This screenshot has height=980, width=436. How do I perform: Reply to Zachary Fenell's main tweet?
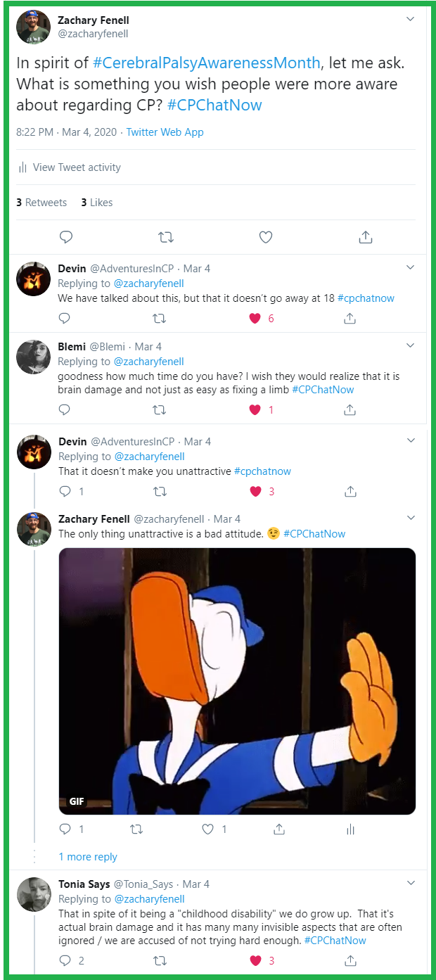(x=66, y=238)
